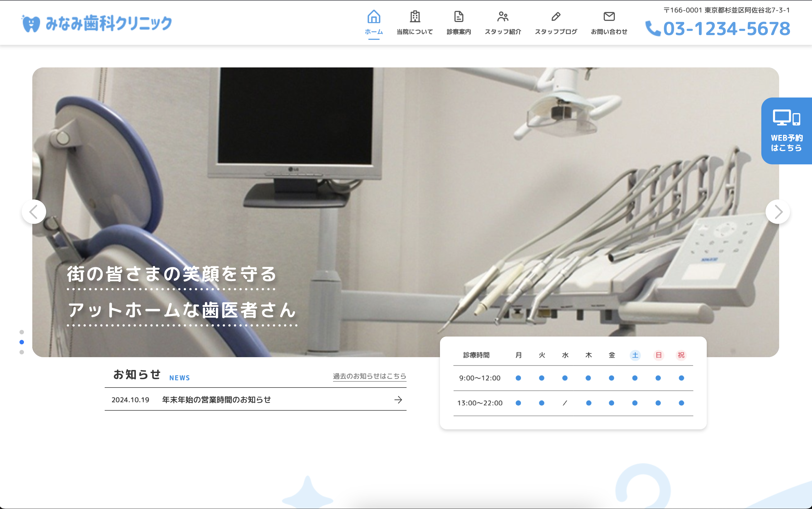The width and height of the screenshot is (812, 509).
Task: Click the 火 column header
Action: click(542, 355)
